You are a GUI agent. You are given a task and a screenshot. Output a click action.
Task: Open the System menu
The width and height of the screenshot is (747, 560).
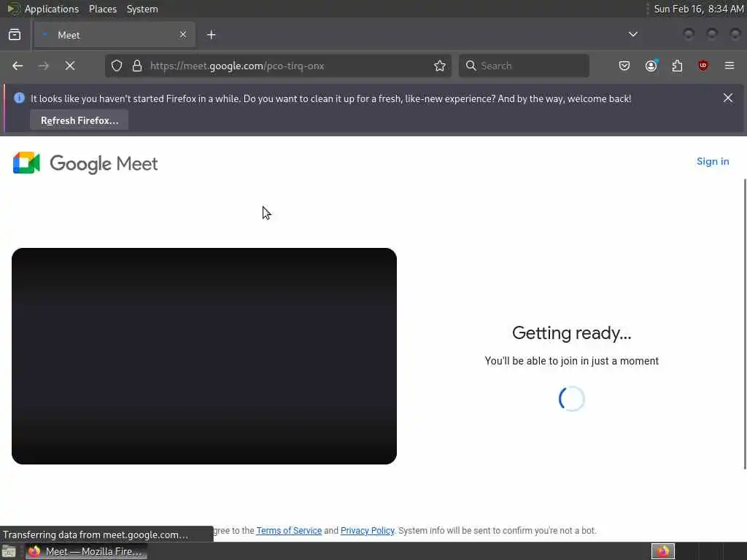tap(142, 9)
